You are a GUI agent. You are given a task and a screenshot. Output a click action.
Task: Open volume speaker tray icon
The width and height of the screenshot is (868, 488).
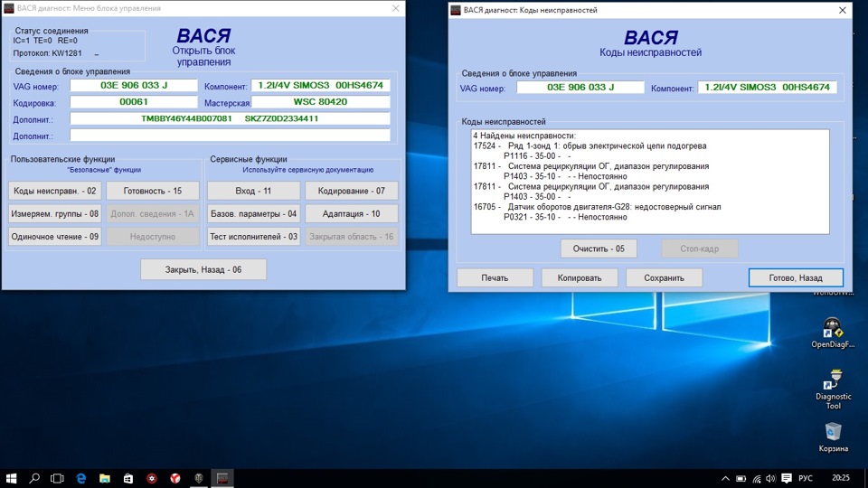point(771,479)
